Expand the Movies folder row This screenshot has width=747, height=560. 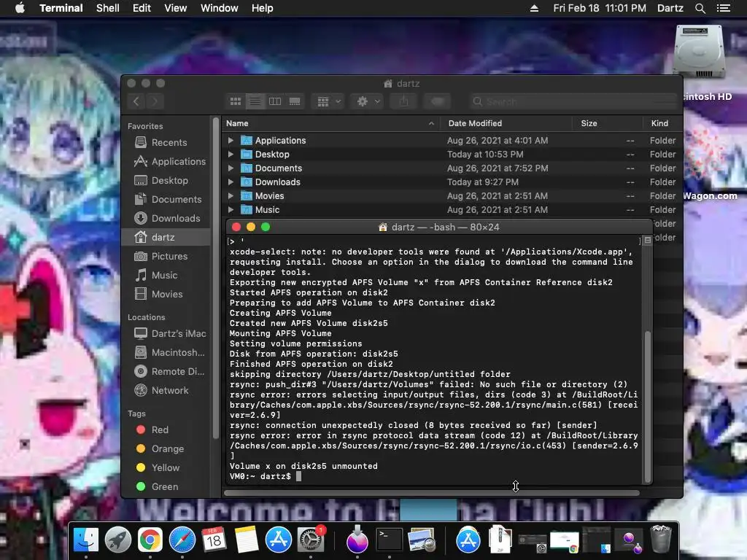(231, 195)
